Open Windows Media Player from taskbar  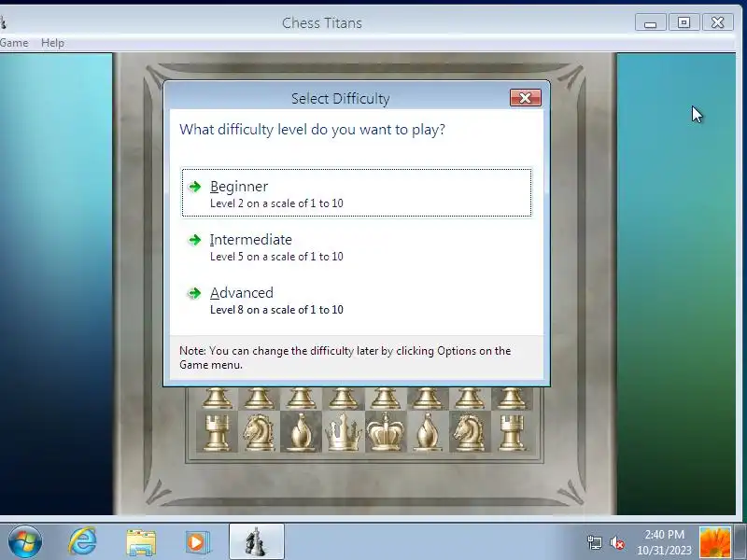pos(197,542)
